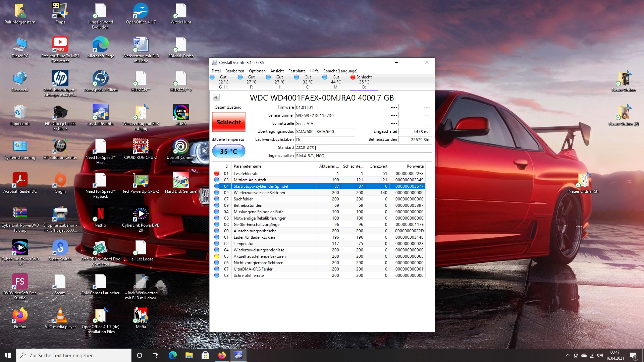Select the Gut drive M: status tab
644x362 pixels.
[335, 82]
